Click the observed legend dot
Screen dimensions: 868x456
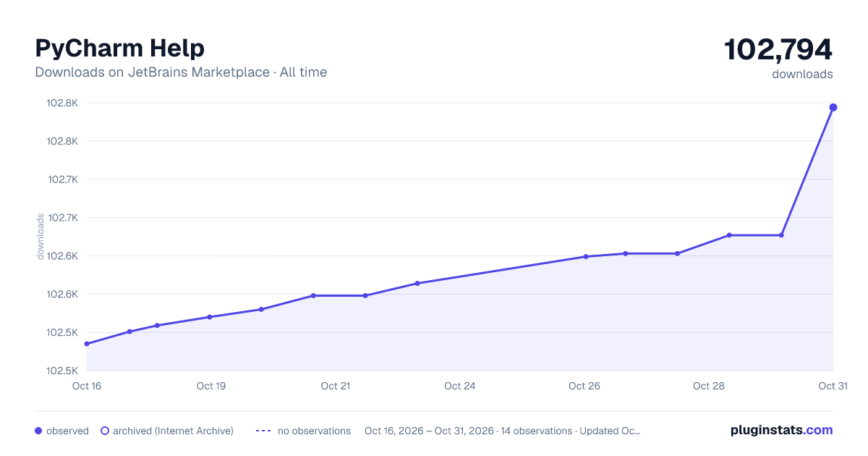38,431
